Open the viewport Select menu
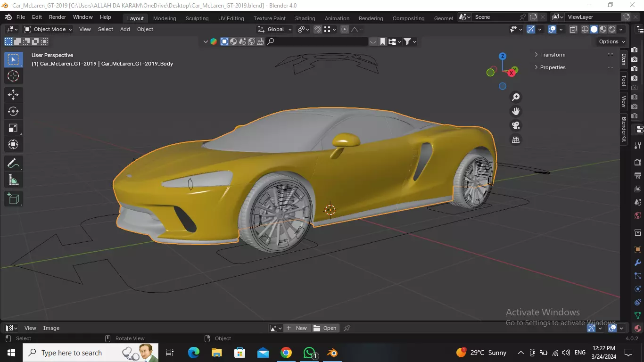The image size is (644, 362). point(106,29)
